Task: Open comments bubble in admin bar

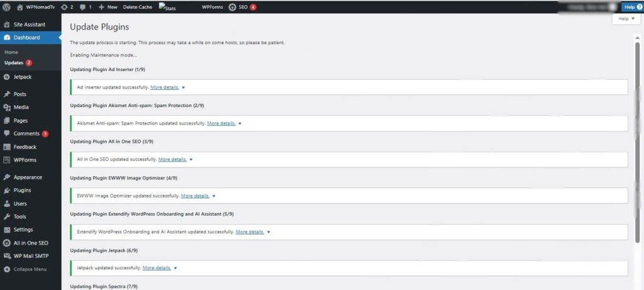Action: tap(86, 7)
